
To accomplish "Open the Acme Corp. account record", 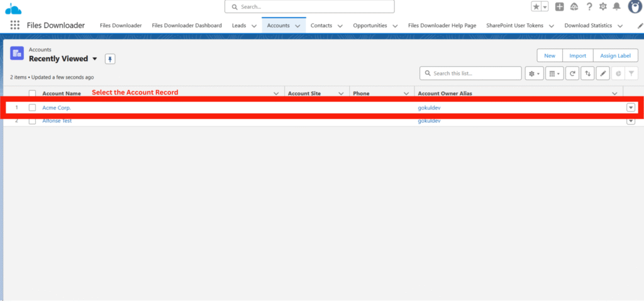I will pos(57,108).
